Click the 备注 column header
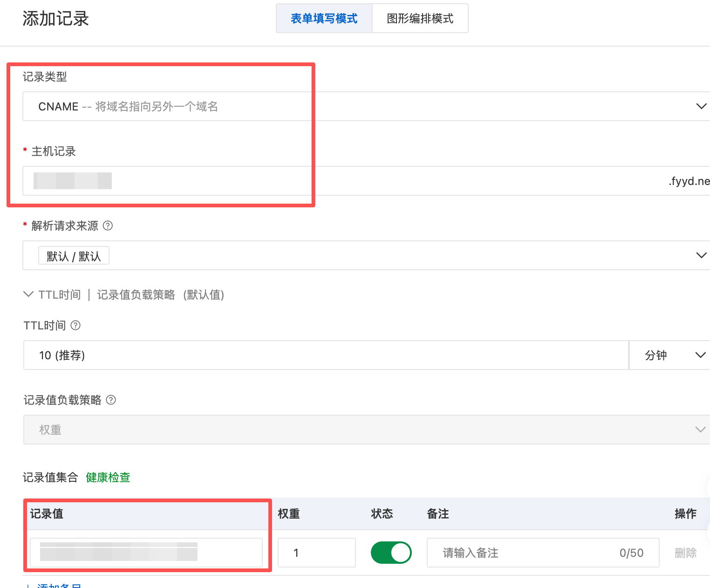Screen dimensions: 710x588 click(x=438, y=514)
